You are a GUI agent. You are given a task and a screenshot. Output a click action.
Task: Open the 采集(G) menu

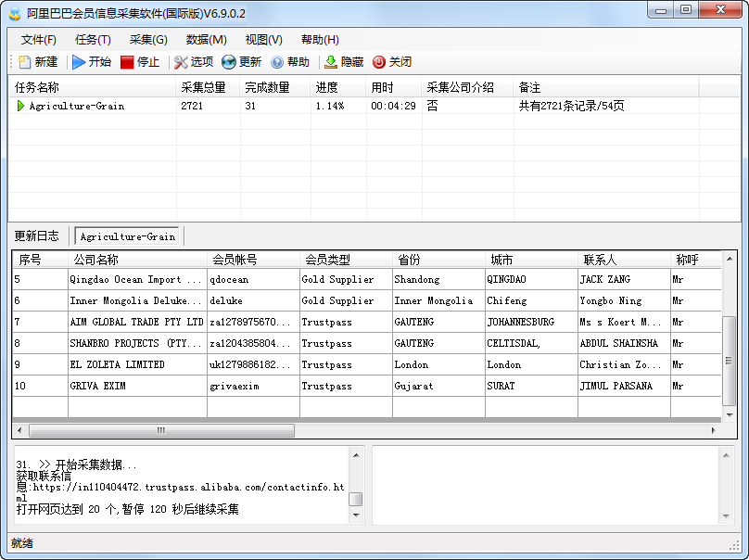[148, 40]
